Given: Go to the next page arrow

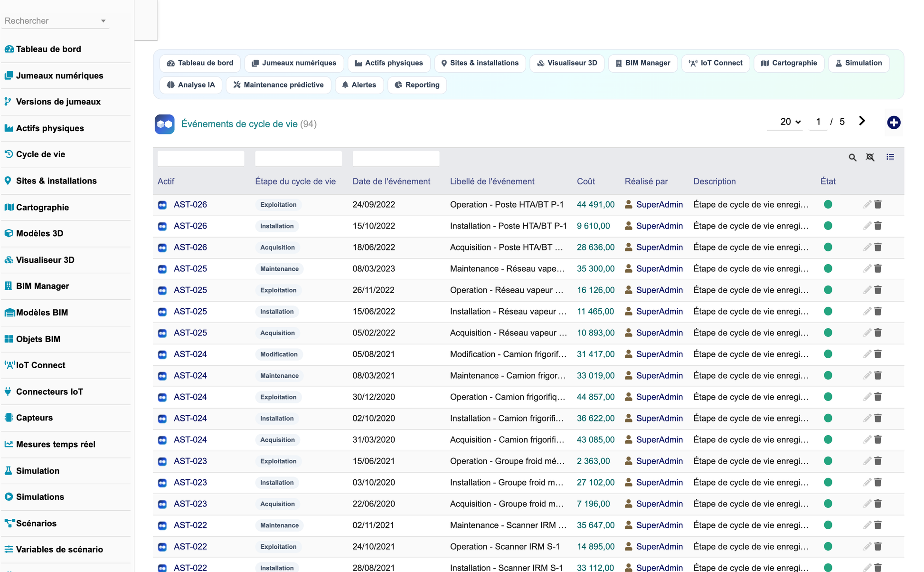Looking at the screenshot, I should [x=862, y=121].
